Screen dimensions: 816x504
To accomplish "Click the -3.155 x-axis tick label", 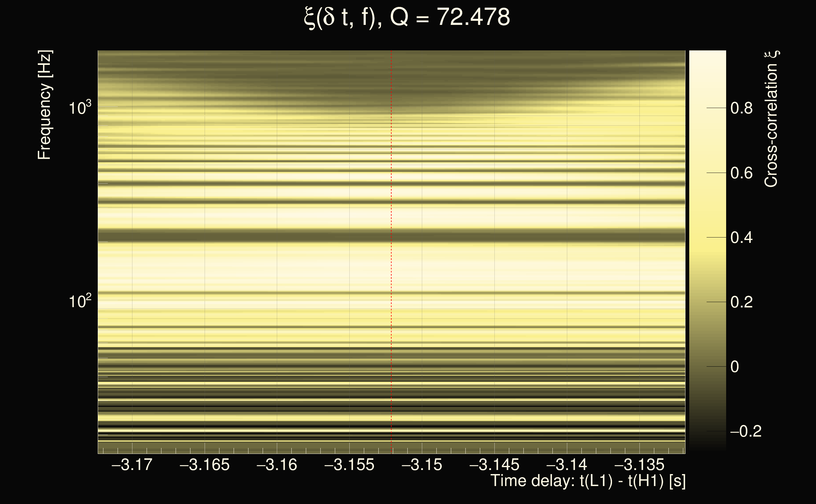I will pos(349,465).
